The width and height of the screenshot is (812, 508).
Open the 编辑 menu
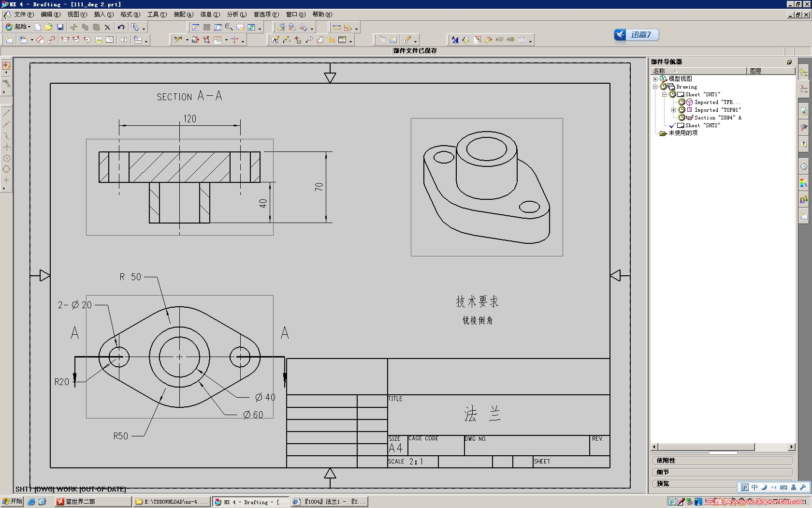(x=50, y=15)
